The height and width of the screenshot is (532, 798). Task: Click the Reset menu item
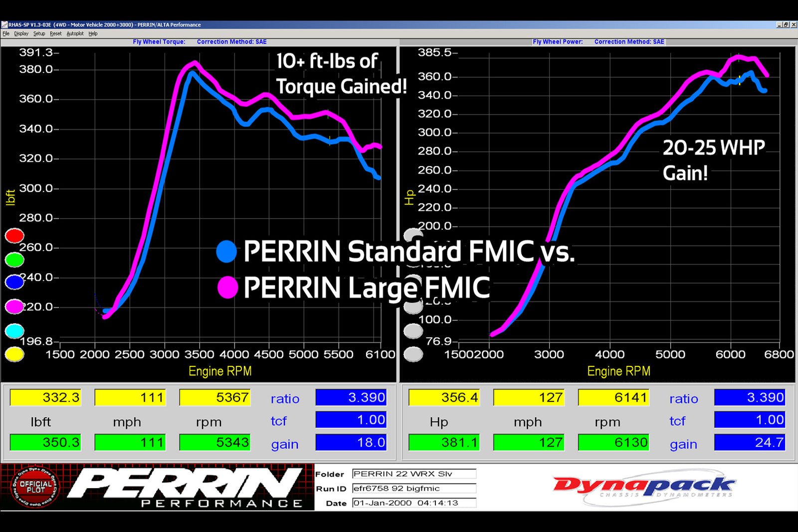tap(55, 34)
